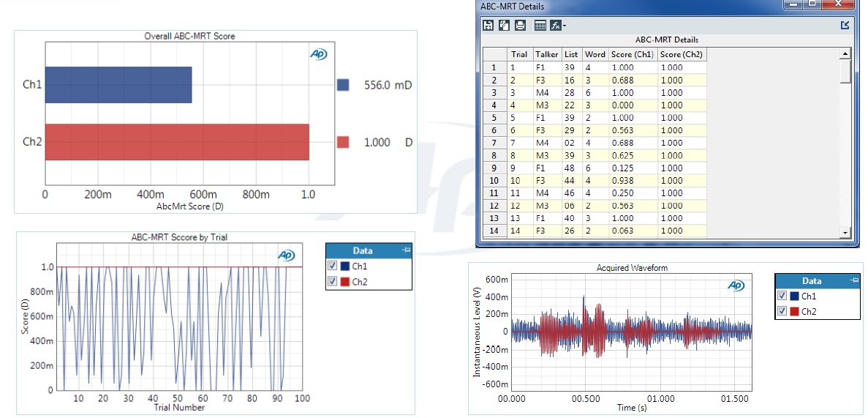Pin the Data legend of Score by Trial graph
The image size is (868, 418).
click(x=406, y=250)
